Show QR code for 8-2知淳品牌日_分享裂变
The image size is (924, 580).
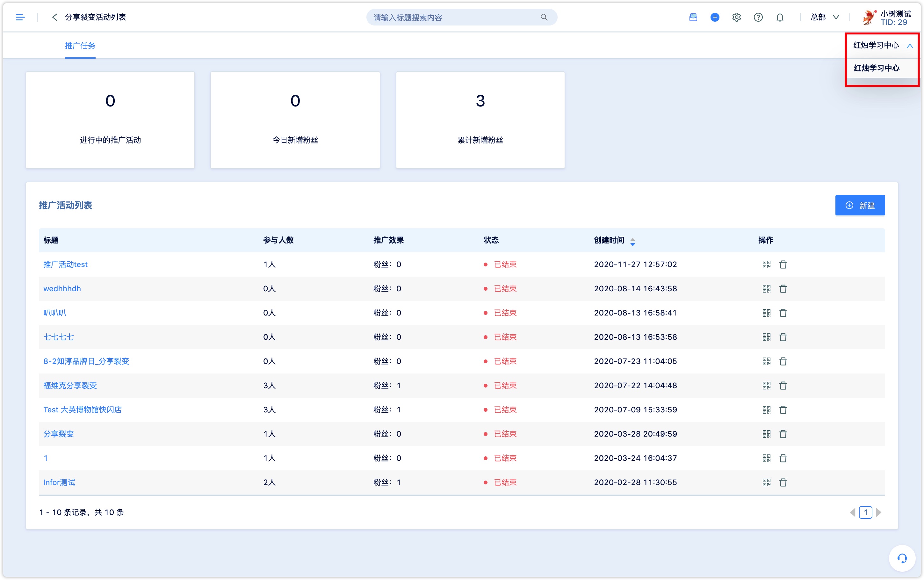[x=766, y=361]
